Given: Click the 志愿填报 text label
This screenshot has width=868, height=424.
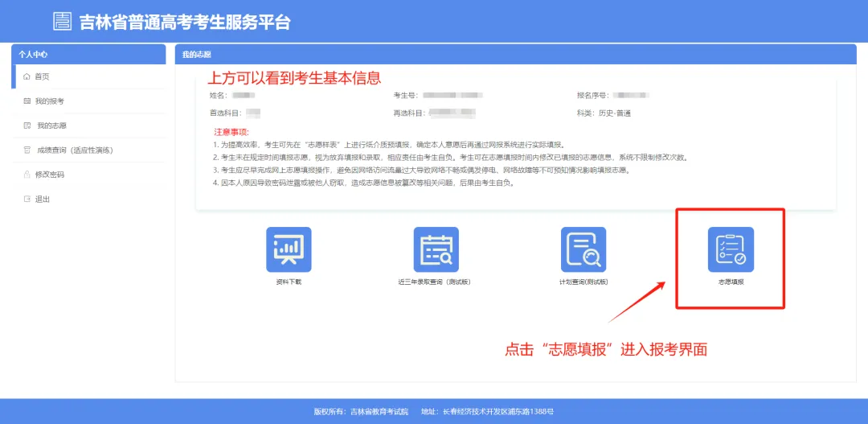Looking at the screenshot, I should click(731, 283).
